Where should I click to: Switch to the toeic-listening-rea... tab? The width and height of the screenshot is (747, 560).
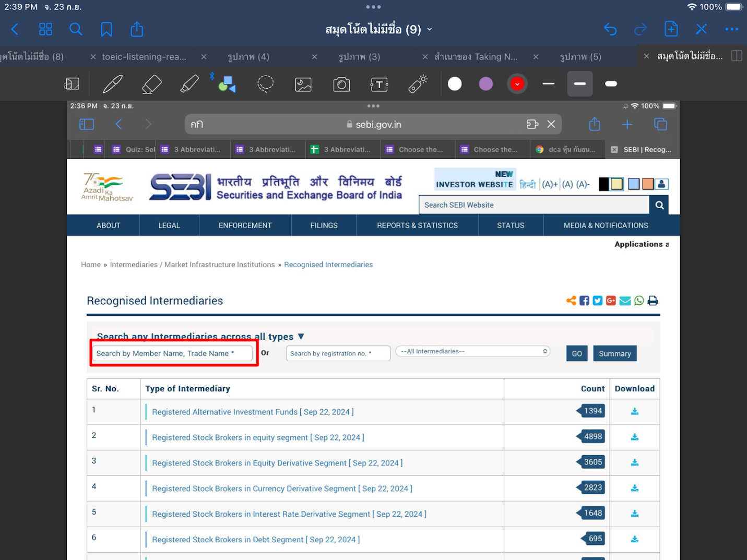coord(144,57)
